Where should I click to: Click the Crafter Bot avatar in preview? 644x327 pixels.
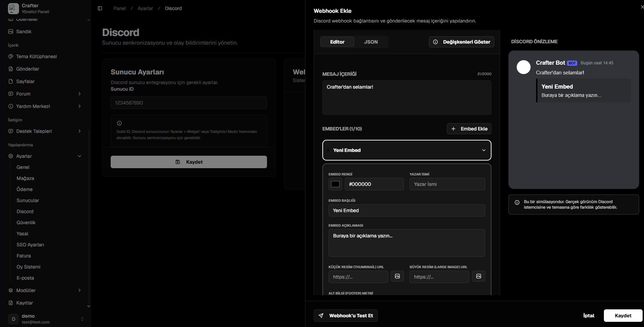[524, 67]
